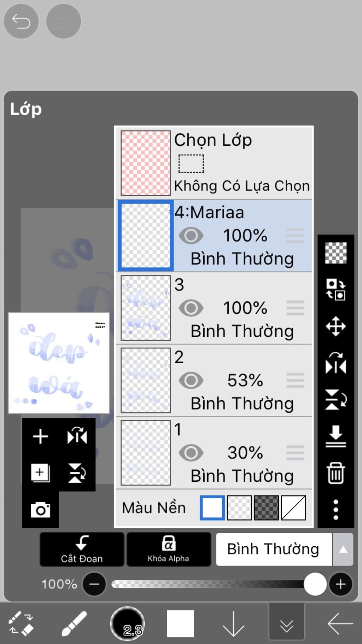Select the Chọn Lớp selection layer row
This screenshot has width=362, height=644.
214,163
